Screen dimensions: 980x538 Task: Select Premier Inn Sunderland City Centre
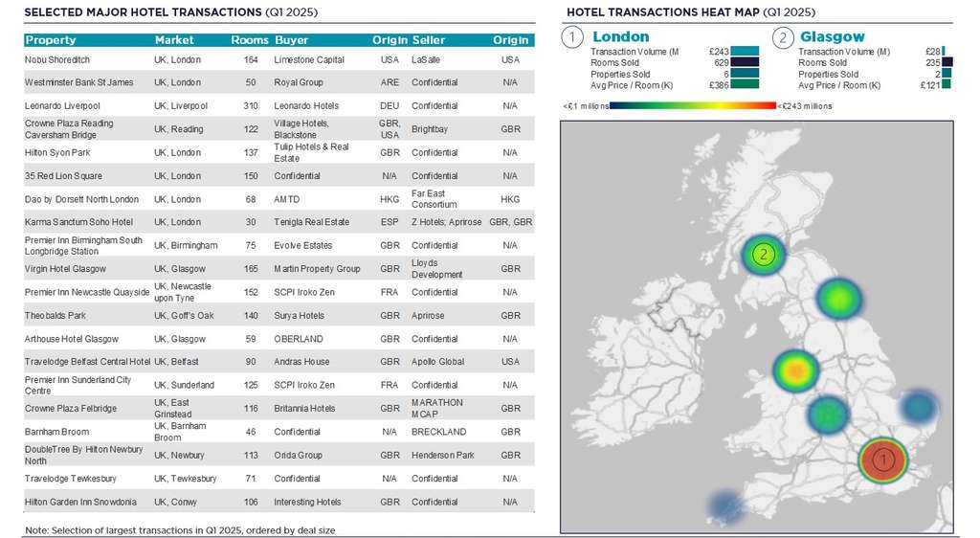pos(78,385)
